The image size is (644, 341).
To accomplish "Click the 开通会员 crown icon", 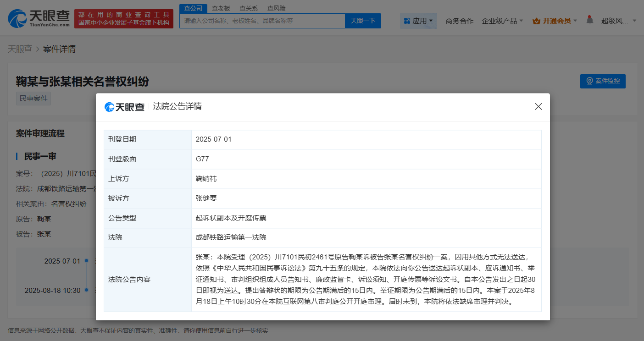I will pos(536,21).
